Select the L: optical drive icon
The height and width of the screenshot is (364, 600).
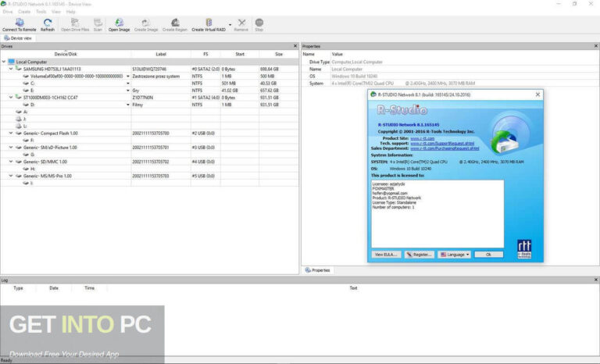tap(19, 126)
